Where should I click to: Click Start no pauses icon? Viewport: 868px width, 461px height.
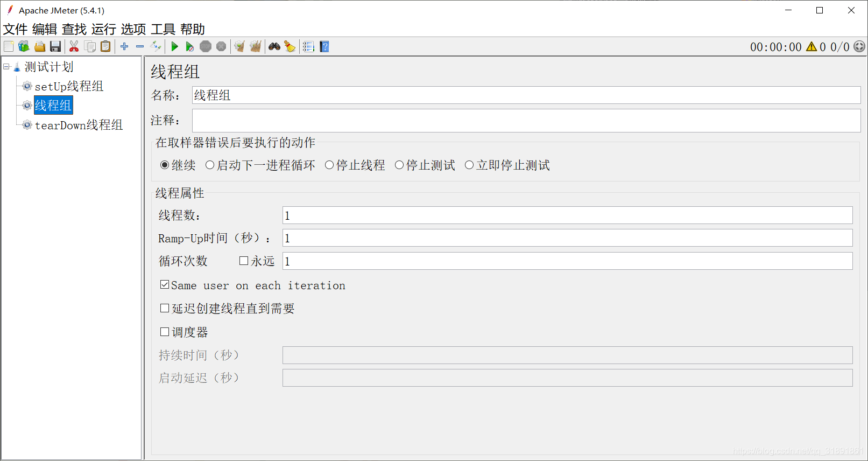[x=190, y=47]
